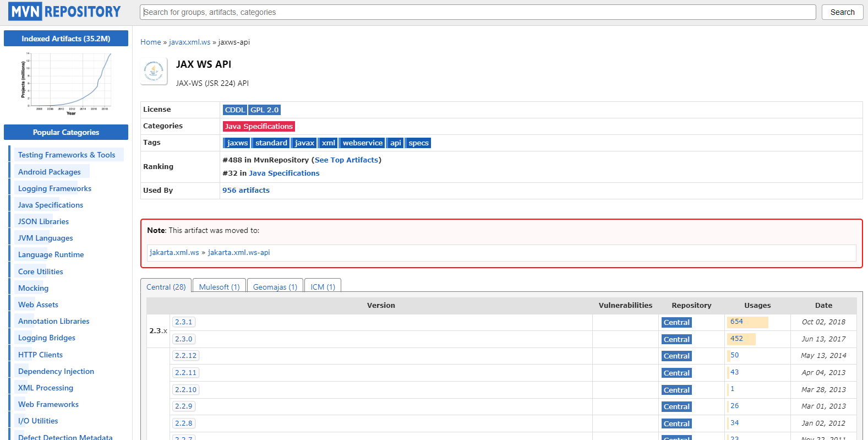
Task: Open Android Packages category
Action: tap(50, 172)
